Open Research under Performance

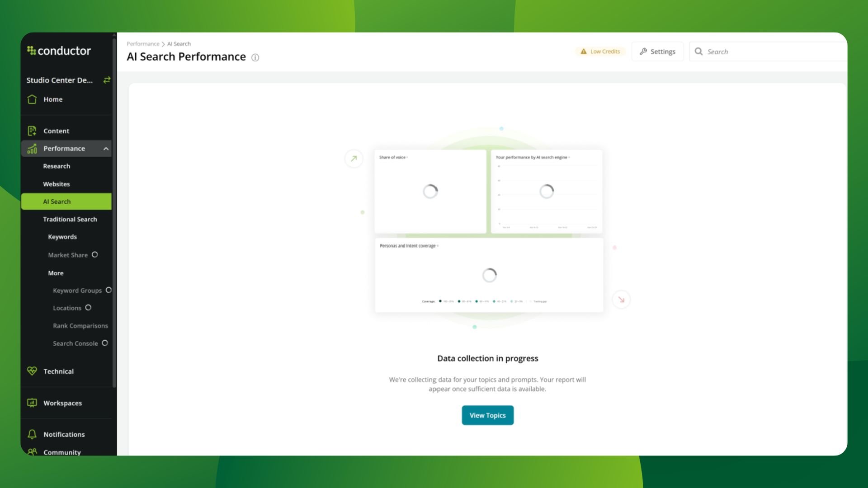[57, 166]
